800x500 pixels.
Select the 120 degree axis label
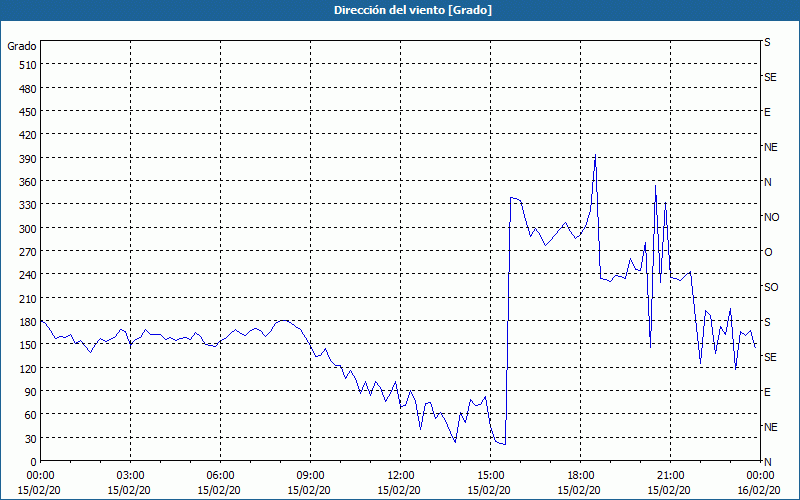tap(28, 368)
